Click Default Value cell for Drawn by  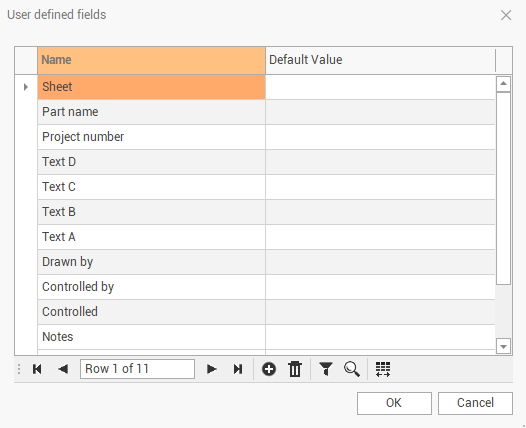coord(380,262)
